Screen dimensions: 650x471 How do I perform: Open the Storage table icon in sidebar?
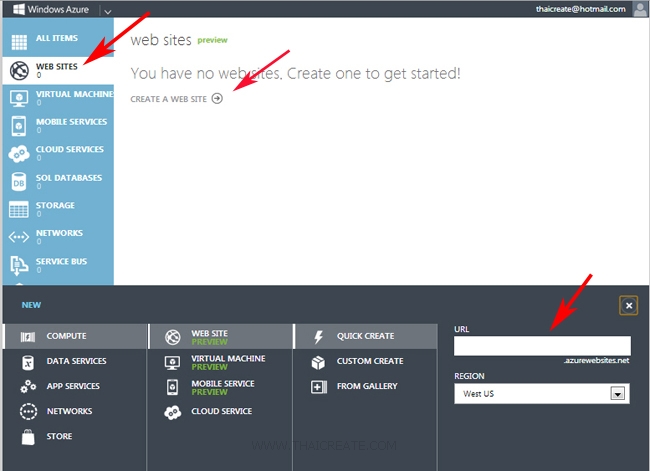[19, 209]
